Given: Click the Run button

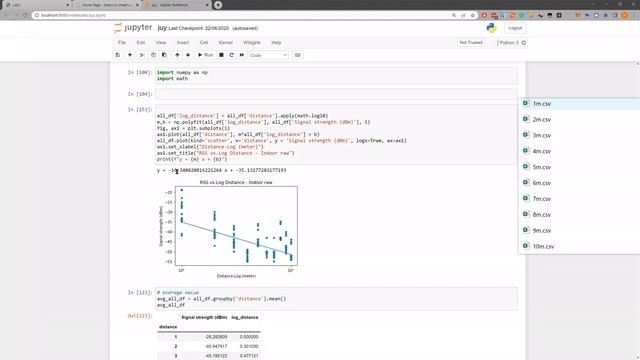Looking at the screenshot, I should [x=206, y=55].
